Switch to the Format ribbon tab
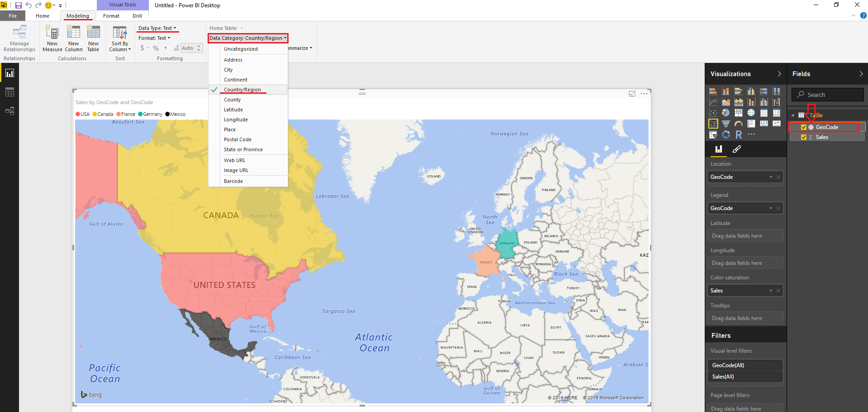Screen dimensions: 868x412 111,16
